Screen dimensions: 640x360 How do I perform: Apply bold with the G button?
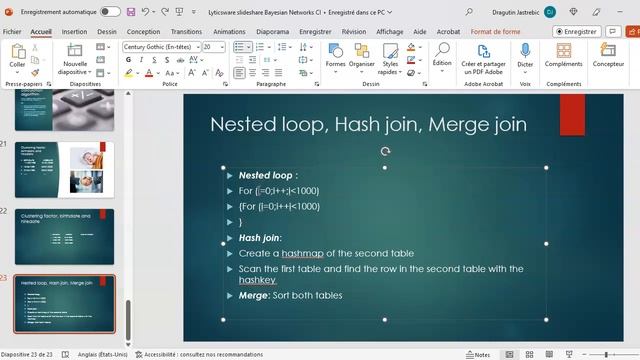click(129, 60)
